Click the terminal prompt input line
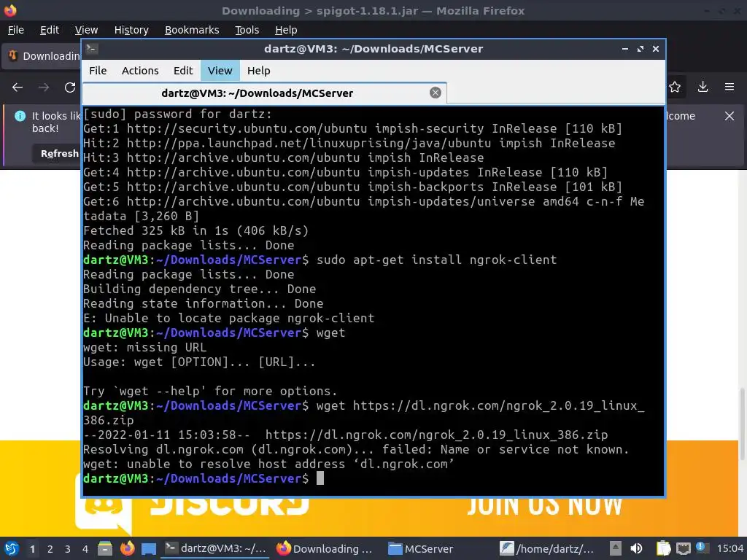Screen dimensions: 747x560 pyautogui.click(x=373, y=478)
